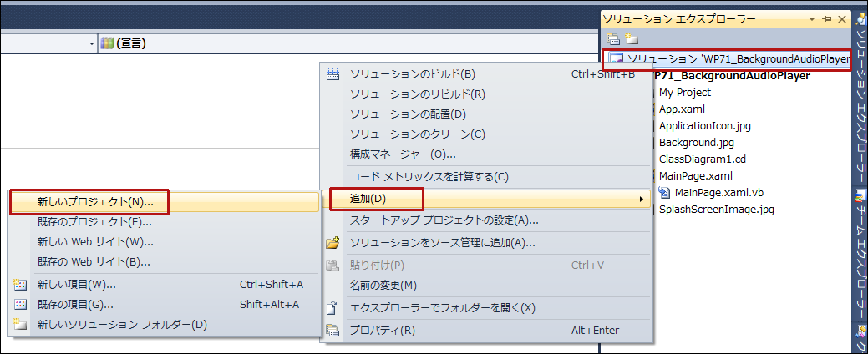Image resolution: width=868 pixels, height=354 pixels.
Task: Click the icon next to 新しいソリューション フォルダー
Action: pyautogui.click(x=20, y=324)
